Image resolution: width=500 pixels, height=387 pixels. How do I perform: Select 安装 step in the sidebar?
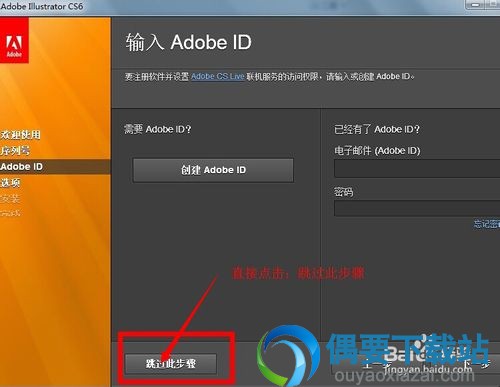10,199
